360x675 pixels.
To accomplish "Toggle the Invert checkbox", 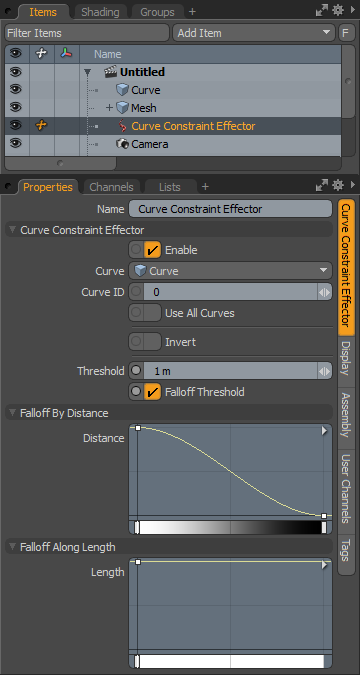I will coord(152,342).
